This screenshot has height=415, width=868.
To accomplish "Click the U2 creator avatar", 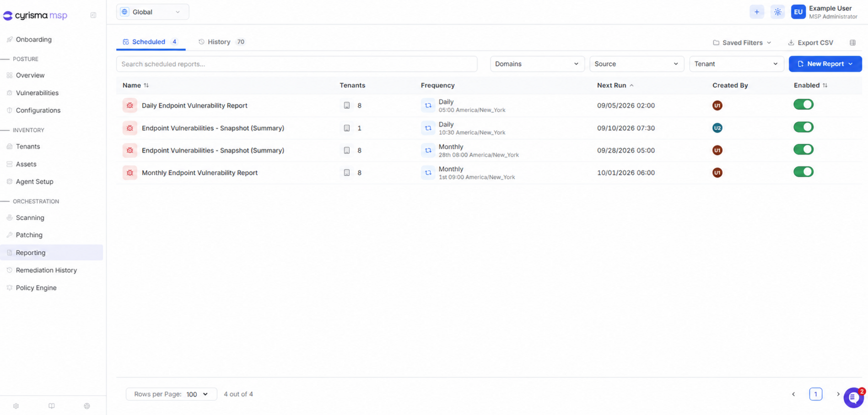I will [717, 128].
